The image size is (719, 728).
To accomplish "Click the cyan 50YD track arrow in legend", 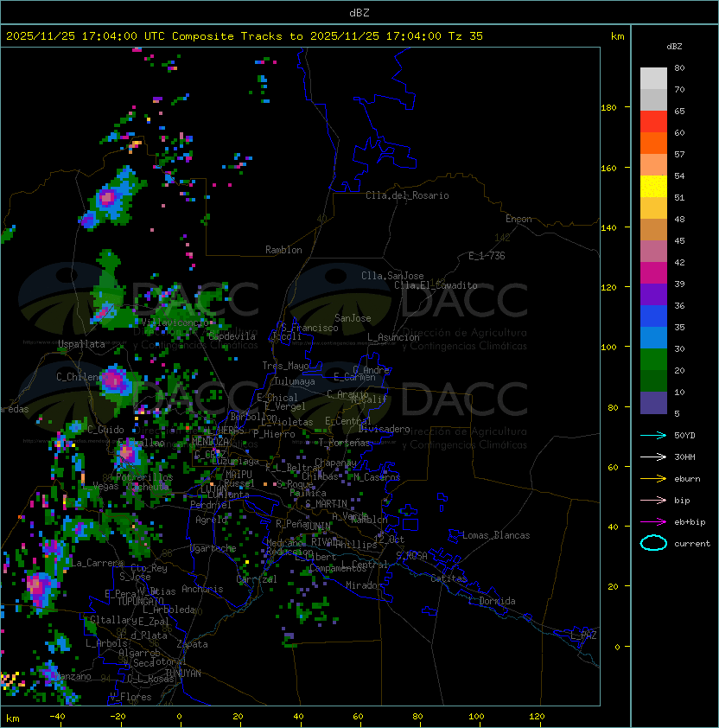I will click(653, 436).
